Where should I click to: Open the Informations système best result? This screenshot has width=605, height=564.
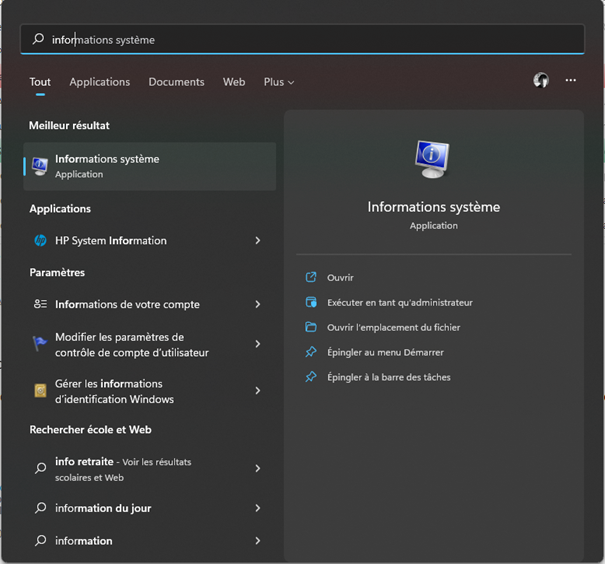(150, 167)
